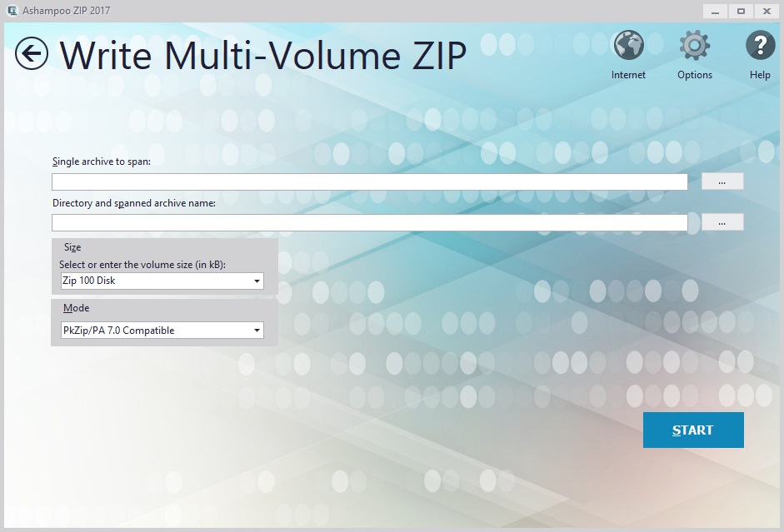Click the Single archive to span field

(369, 181)
